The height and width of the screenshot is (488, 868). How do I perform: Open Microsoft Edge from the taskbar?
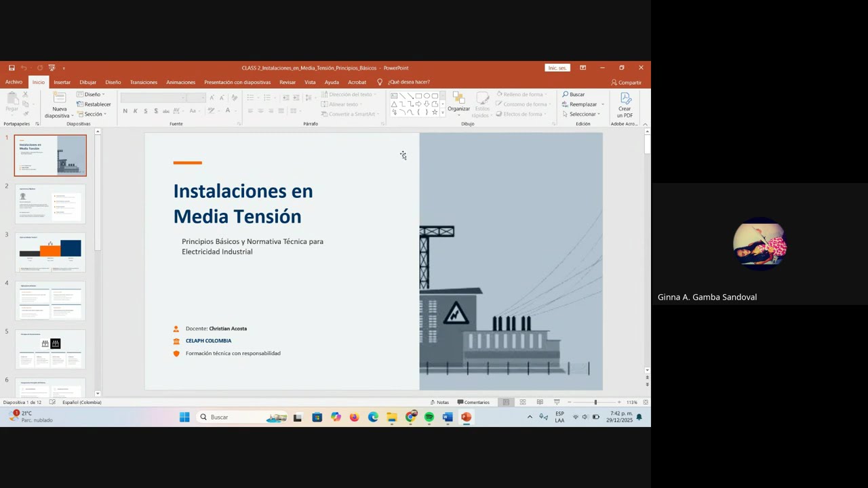373,417
